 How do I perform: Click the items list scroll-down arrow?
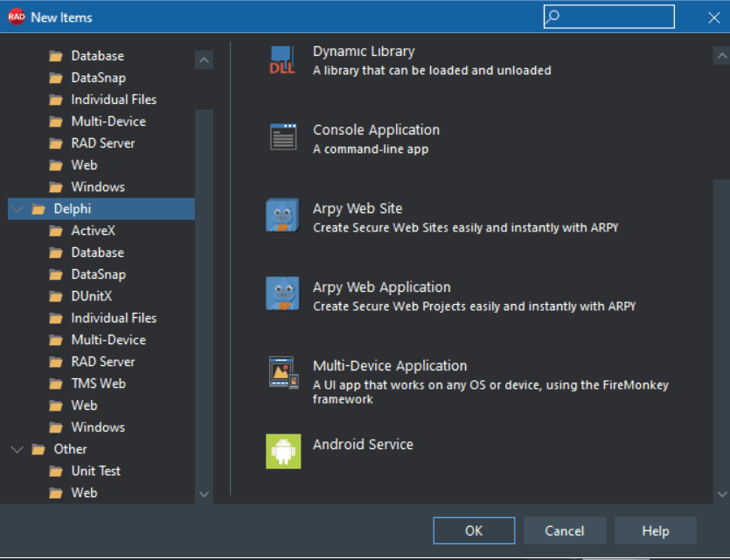coord(721,494)
